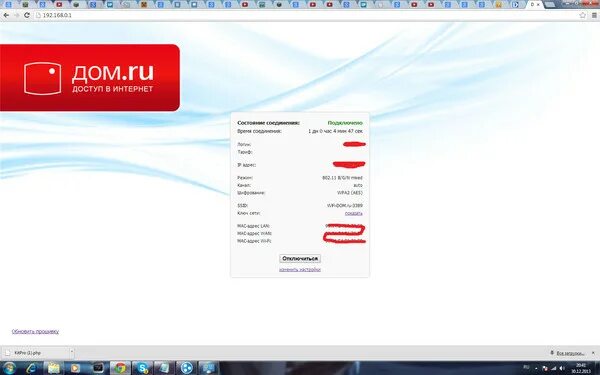Image resolution: width=600 pixels, height=375 pixels.
Task: Click the WPA2 (AES) encryption value
Action: pos(350,193)
